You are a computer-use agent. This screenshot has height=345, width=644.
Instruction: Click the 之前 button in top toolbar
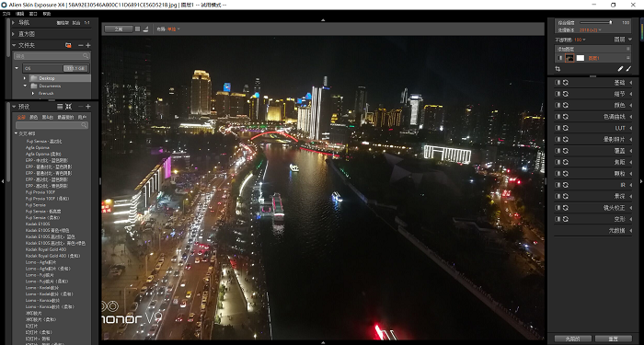(119, 29)
